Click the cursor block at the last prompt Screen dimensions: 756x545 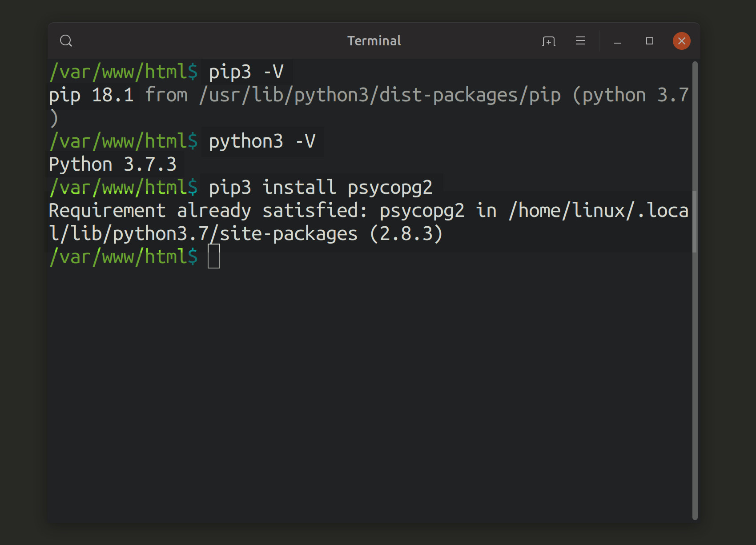click(214, 256)
